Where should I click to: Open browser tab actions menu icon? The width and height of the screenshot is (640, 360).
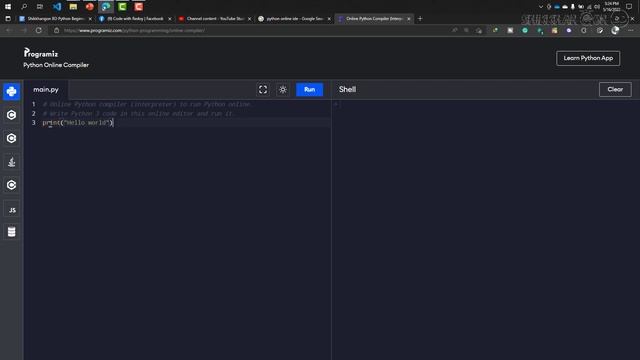point(8,19)
